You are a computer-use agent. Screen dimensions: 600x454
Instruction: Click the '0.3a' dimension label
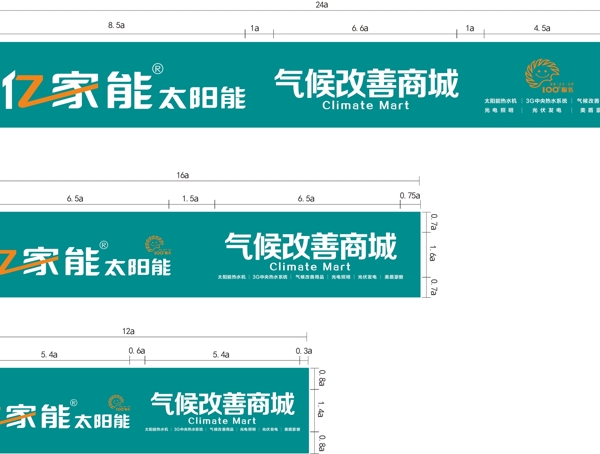coord(304,351)
